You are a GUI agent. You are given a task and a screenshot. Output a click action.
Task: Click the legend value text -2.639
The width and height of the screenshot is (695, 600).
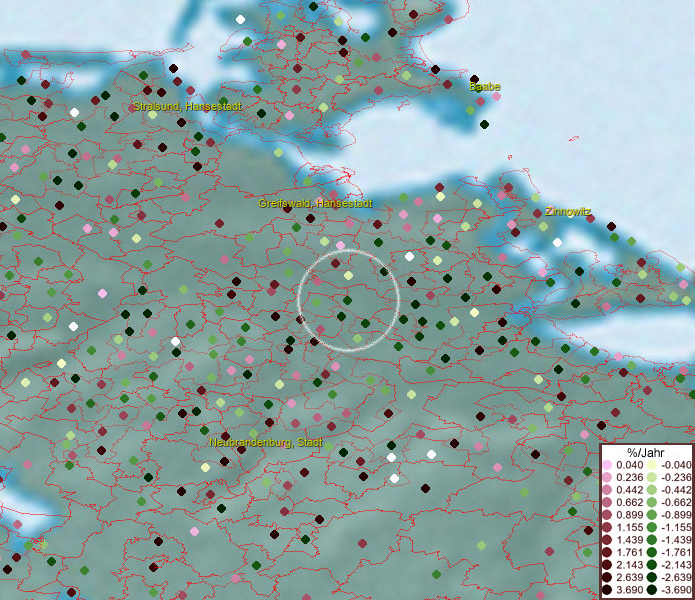(676, 577)
